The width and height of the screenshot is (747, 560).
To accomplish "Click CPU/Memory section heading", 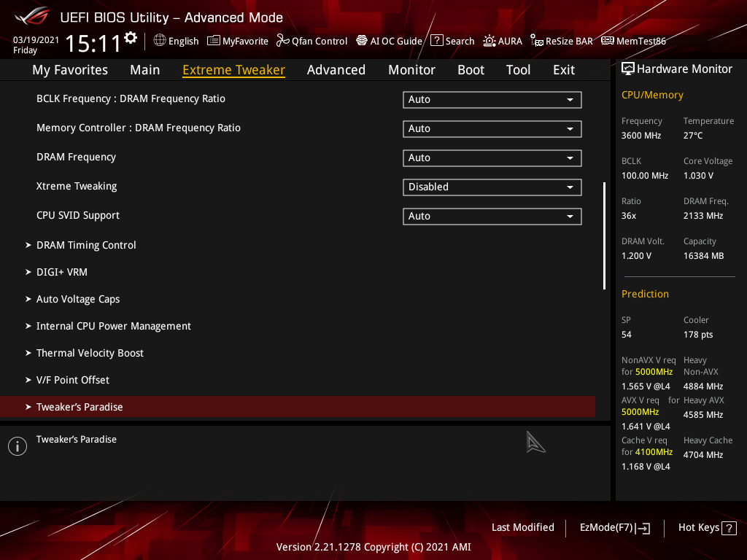I will [x=652, y=96].
